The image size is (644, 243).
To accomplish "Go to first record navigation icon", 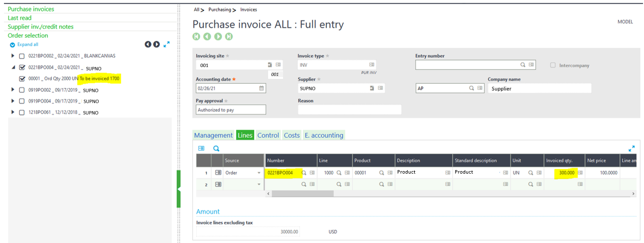I will (196, 37).
